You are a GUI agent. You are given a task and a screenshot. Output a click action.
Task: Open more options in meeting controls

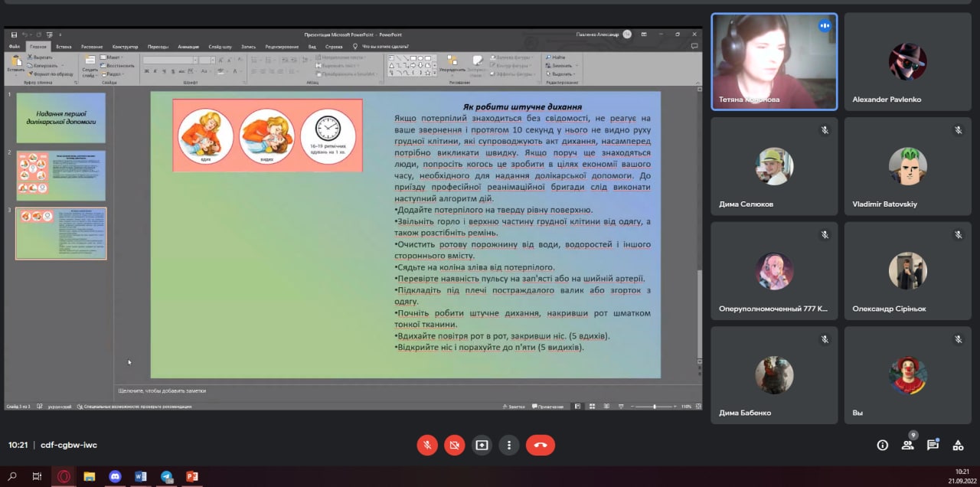point(509,445)
